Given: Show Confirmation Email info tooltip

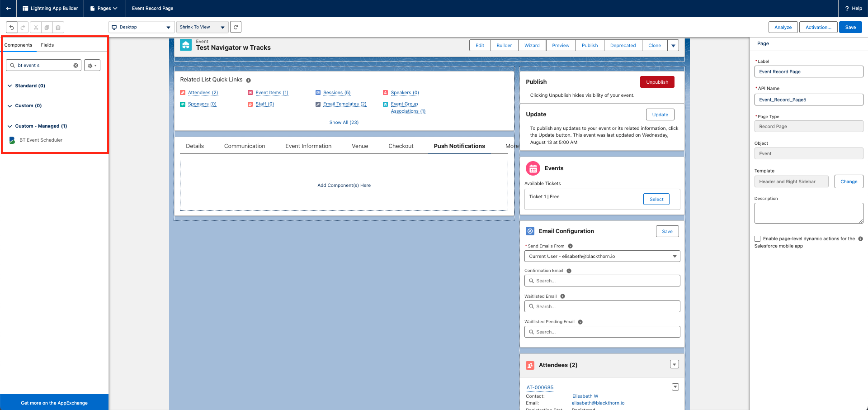Looking at the screenshot, I should tap(569, 271).
